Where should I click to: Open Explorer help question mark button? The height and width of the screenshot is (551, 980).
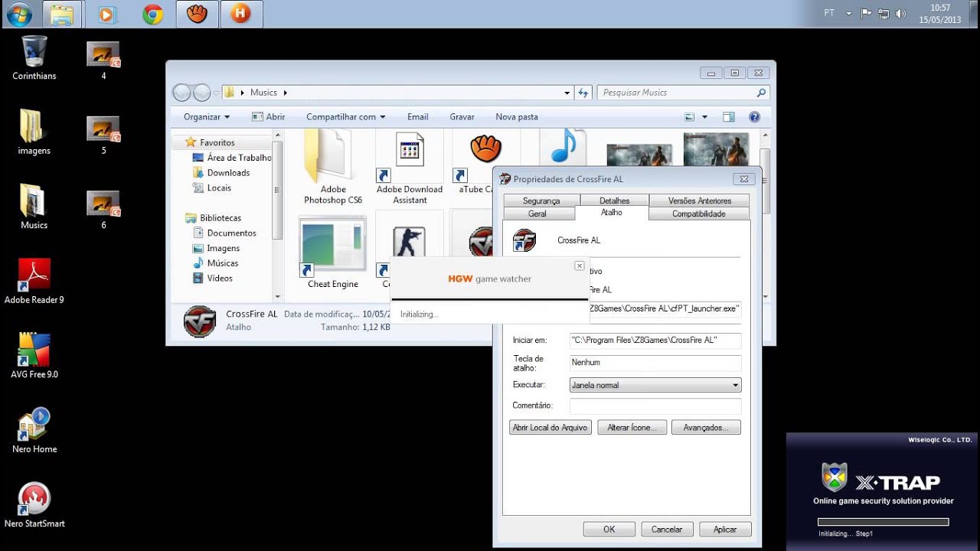[x=754, y=117]
